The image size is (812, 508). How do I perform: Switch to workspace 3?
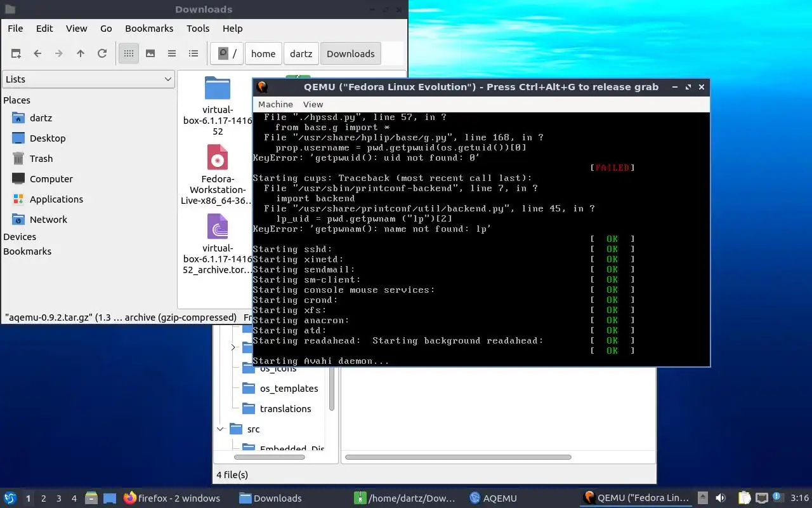(x=58, y=498)
